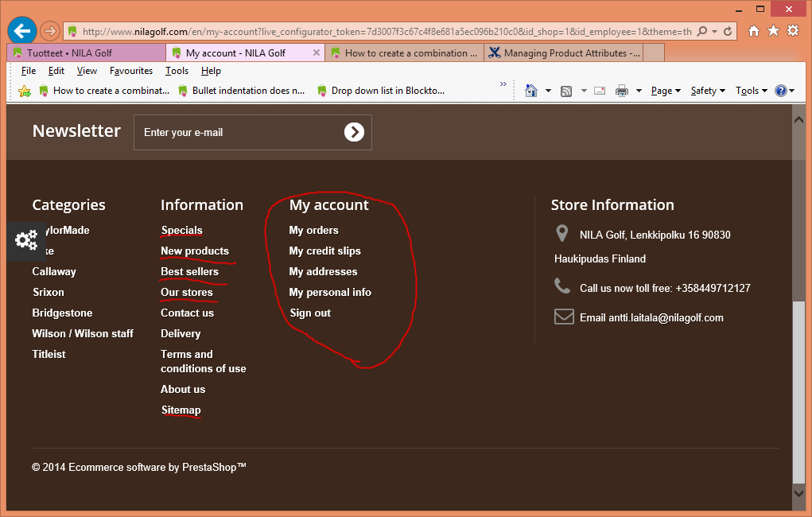
Task: Open Home page dropdown arrow
Action: pyautogui.click(x=548, y=91)
